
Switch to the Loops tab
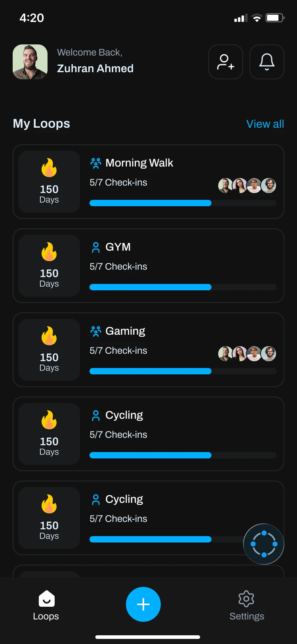pyautogui.click(x=46, y=605)
